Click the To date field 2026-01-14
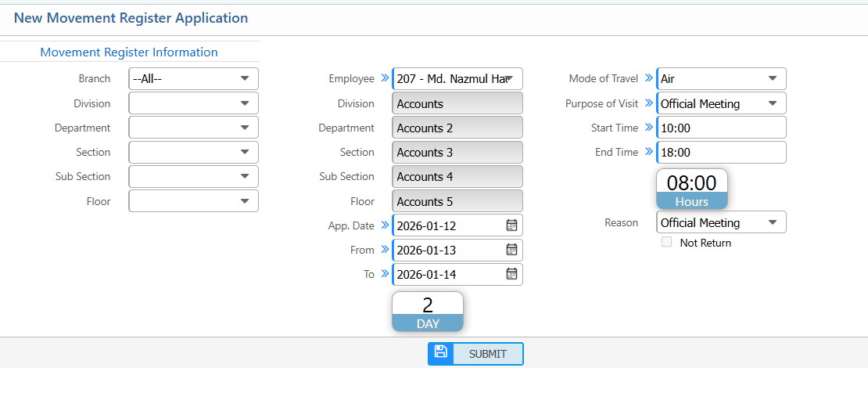The width and height of the screenshot is (868, 411). click(457, 274)
